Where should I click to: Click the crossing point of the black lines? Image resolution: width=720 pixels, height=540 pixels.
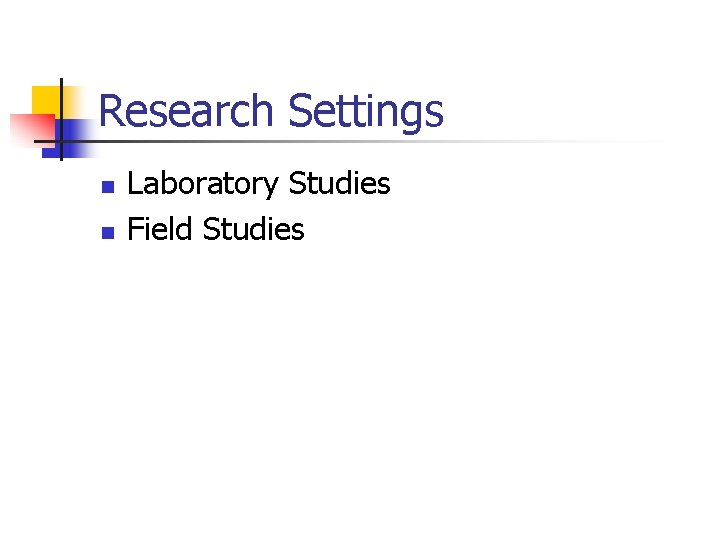(61, 141)
